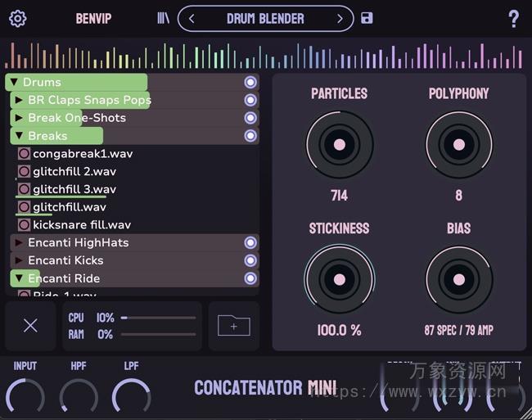
Task: Toggle the Breaks folder enable circle
Action: 250,136
